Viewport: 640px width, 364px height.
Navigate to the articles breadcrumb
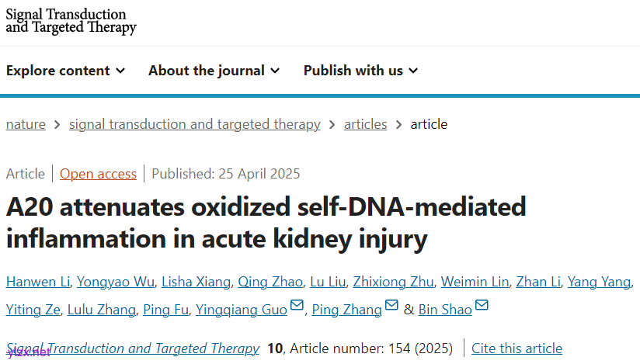pyautogui.click(x=365, y=124)
